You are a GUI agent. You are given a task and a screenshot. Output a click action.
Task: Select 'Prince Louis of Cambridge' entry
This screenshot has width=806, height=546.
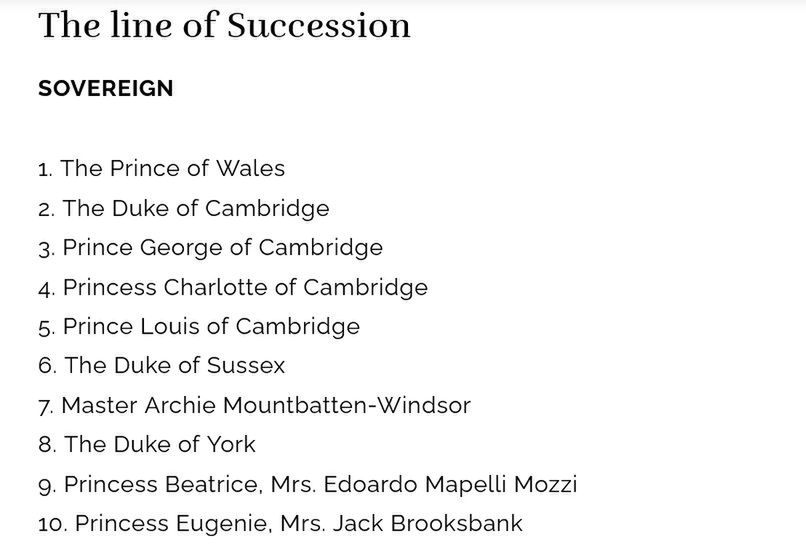coord(199,327)
